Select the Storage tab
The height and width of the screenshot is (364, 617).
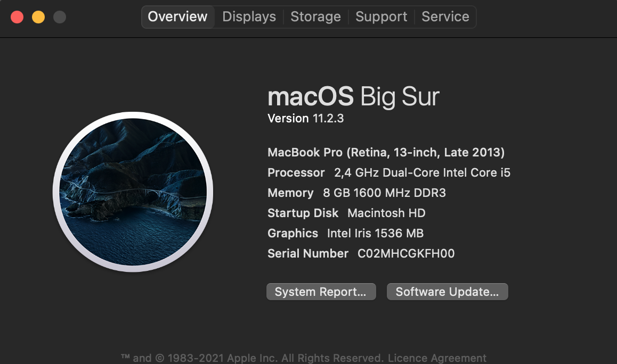click(x=315, y=16)
